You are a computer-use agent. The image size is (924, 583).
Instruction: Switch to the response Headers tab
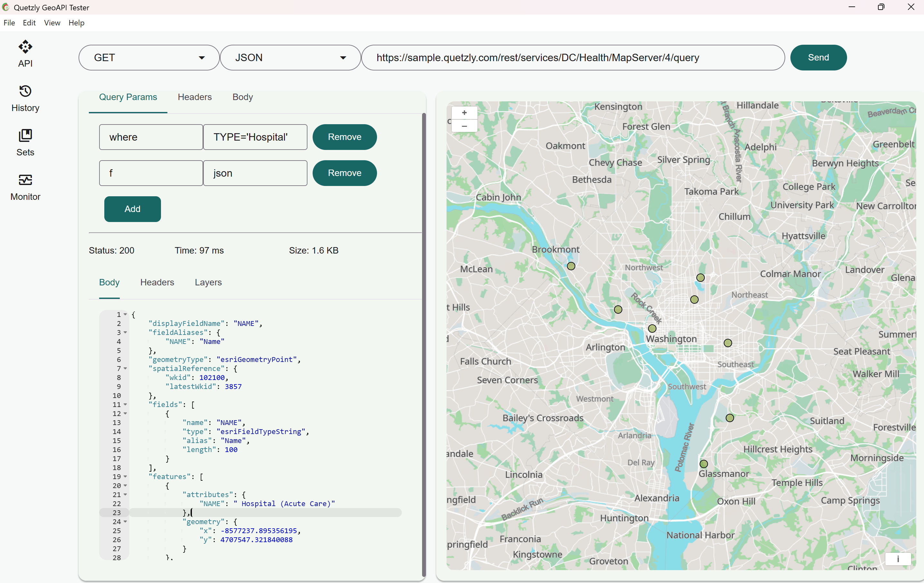[x=157, y=282]
